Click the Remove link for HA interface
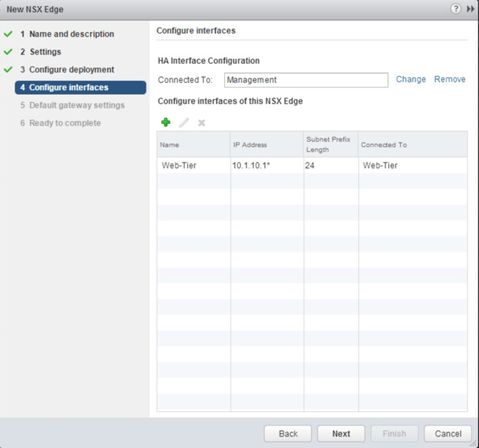479x448 pixels. 450,80
